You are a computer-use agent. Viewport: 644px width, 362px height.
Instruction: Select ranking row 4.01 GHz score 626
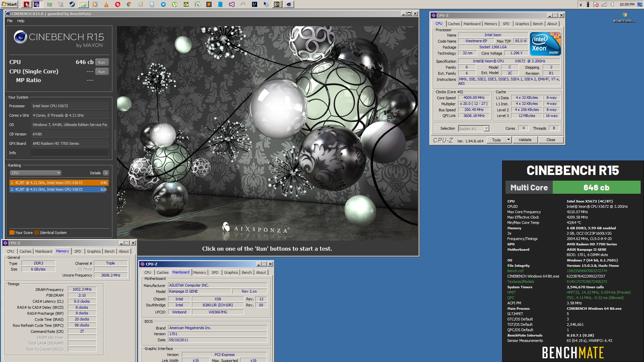[x=59, y=189]
